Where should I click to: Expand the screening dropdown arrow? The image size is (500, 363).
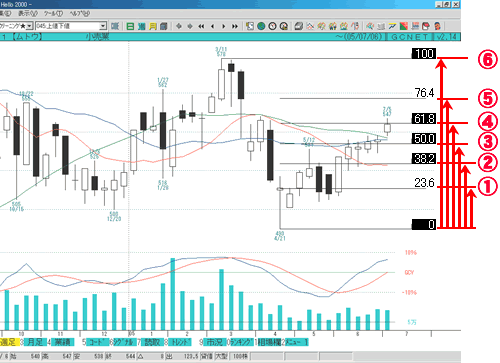[x=30, y=26]
